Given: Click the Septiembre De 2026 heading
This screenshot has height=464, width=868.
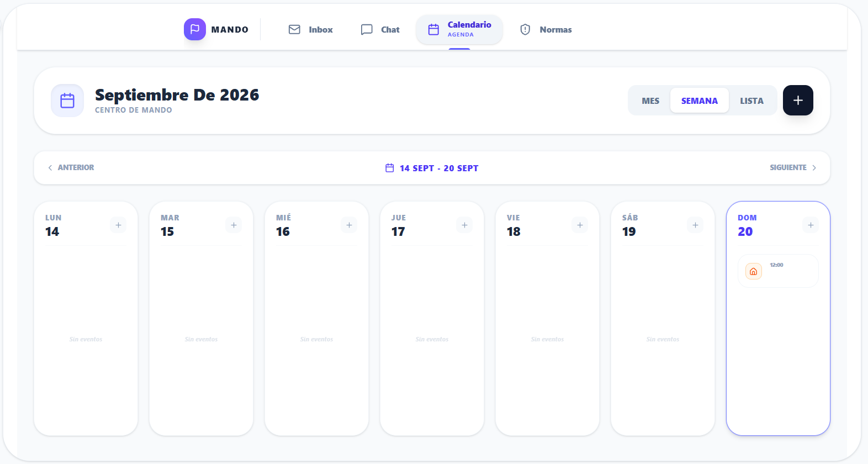Looking at the screenshot, I should click(x=177, y=95).
